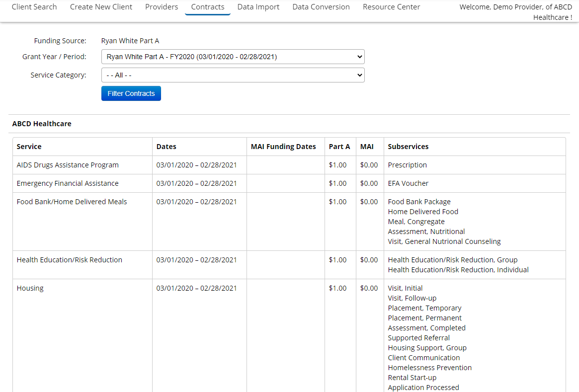Open the Data Conversion tab
Screen dimensions: 579x392
point(321,7)
